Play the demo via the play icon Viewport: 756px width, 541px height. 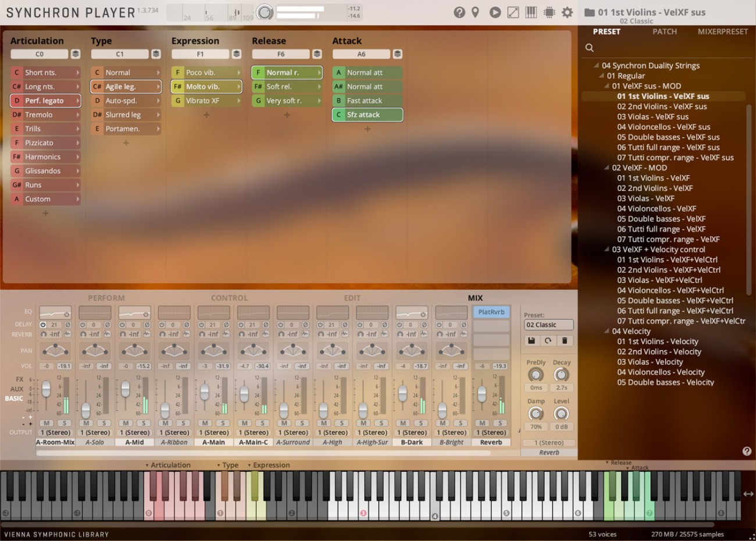(495, 12)
